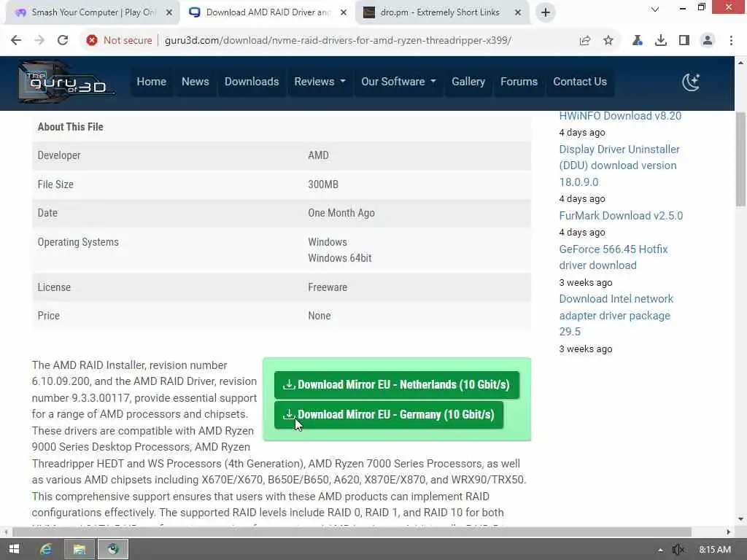The width and height of the screenshot is (747, 560).
Task: Reload the guru3d page
Action: click(x=63, y=41)
